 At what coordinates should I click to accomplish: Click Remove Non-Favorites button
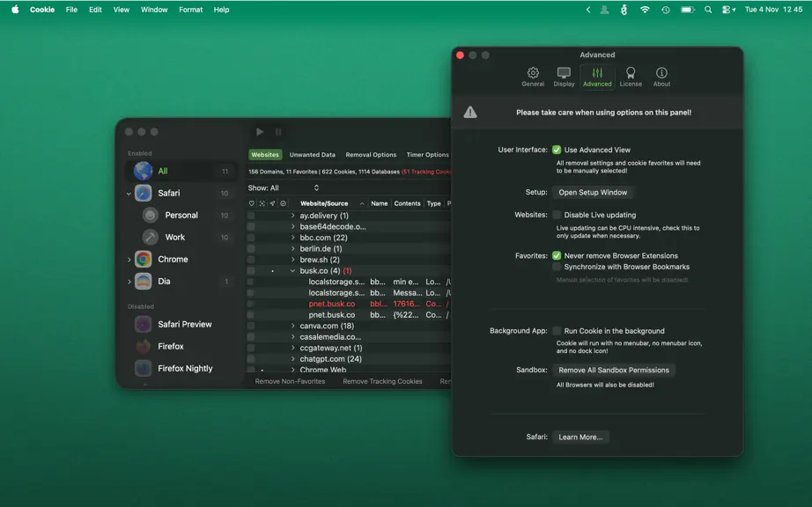point(290,381)
